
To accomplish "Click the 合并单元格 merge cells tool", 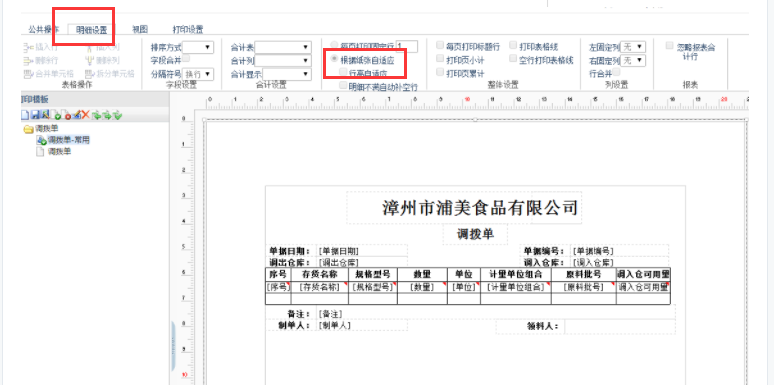I will click(x=48, y=74).
